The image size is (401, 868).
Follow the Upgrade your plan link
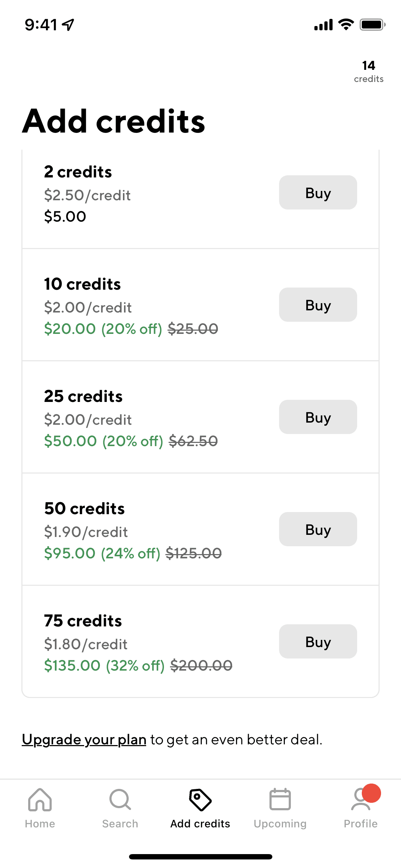pyautogui.click(x=84, y=740)
